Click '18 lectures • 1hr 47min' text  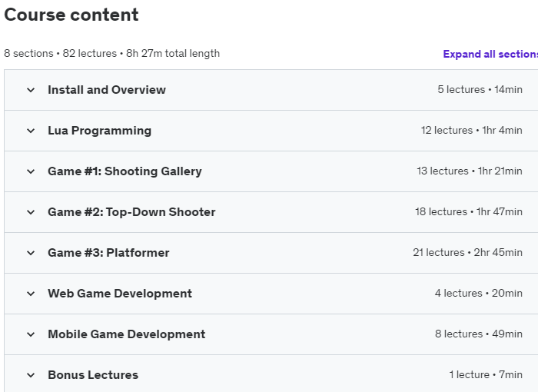469,212
